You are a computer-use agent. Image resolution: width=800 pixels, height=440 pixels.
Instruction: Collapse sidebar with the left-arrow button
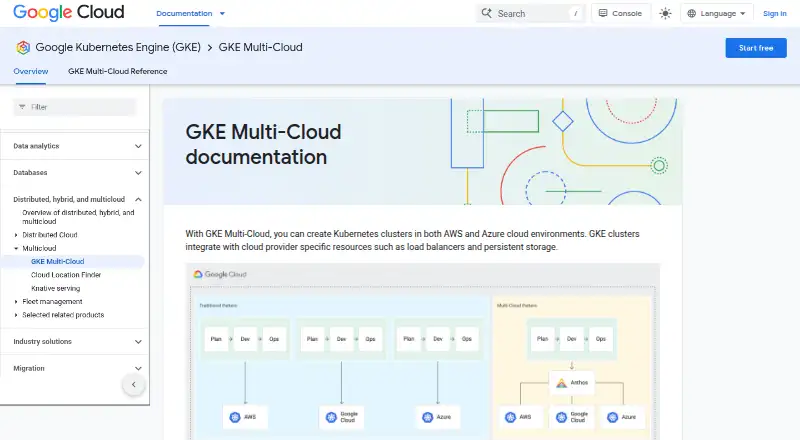click(134, 384)
